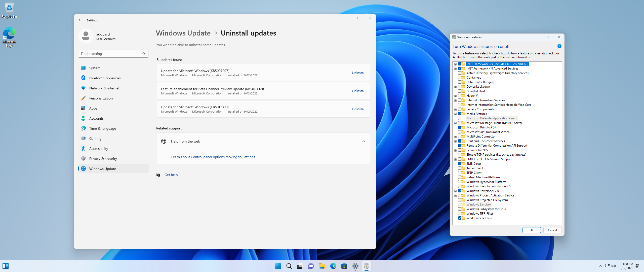Image resolution: width=644 pixels, height=272 pixels.
Task: Select Windows Update in sidebar
Action: pyautogui.click(x=113, y=169)
